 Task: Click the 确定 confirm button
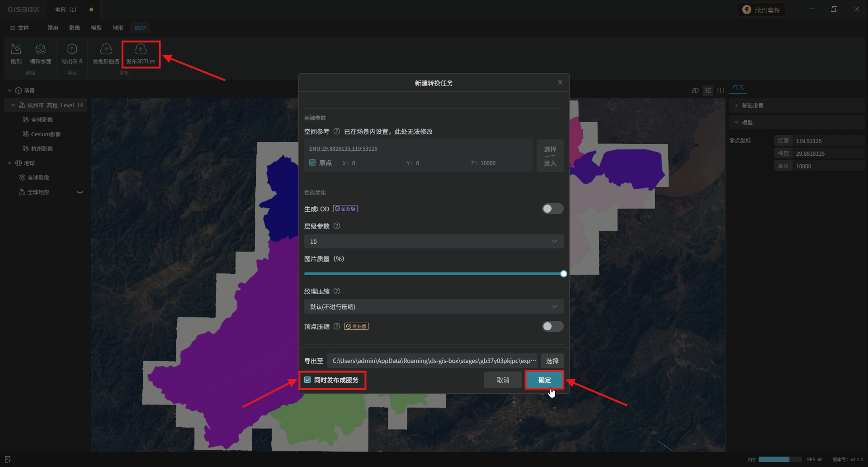(x=544, y=380)
